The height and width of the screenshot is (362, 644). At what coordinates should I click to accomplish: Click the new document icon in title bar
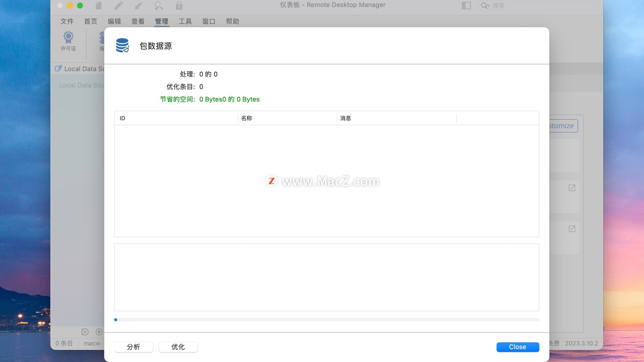click(98, 5)
